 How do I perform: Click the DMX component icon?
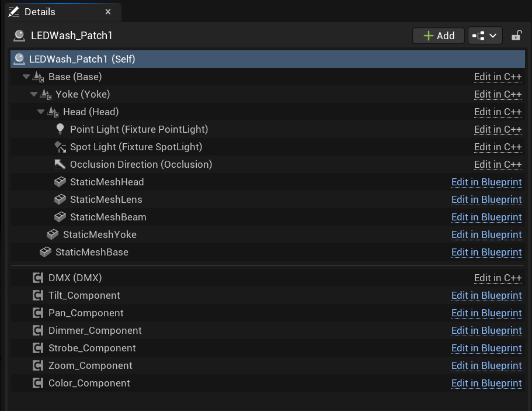click(38, 278)
